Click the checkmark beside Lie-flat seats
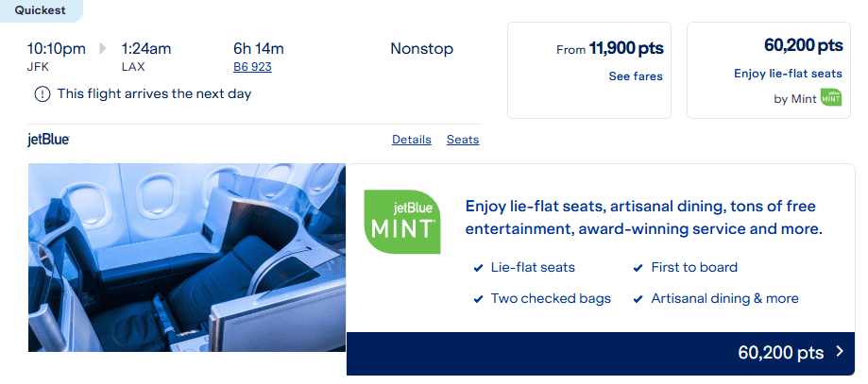 click(478, 268)
